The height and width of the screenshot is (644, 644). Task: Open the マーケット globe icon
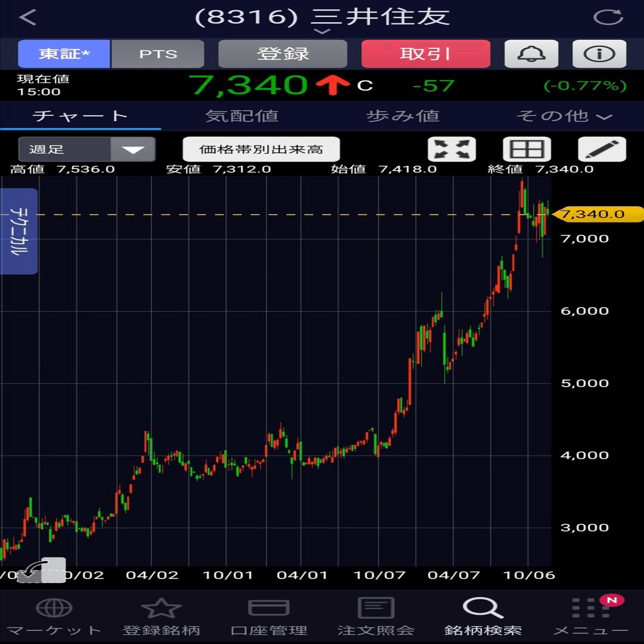tap(54, 608)
